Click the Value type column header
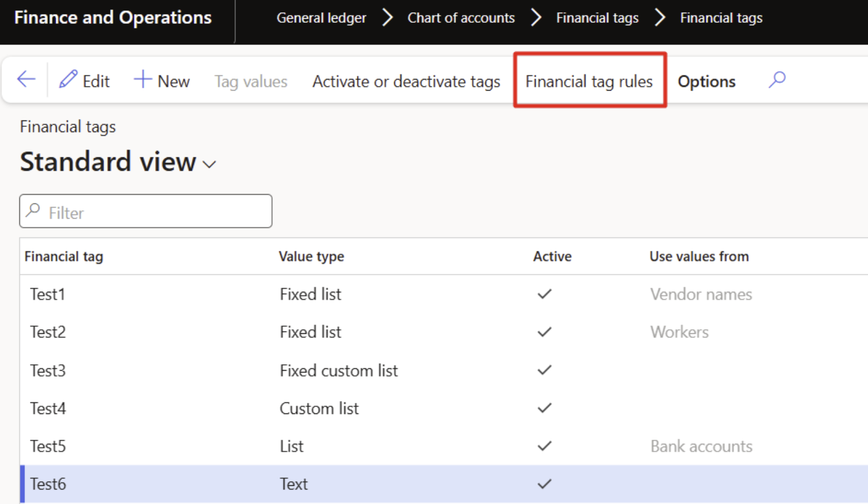 coord(311,257)
